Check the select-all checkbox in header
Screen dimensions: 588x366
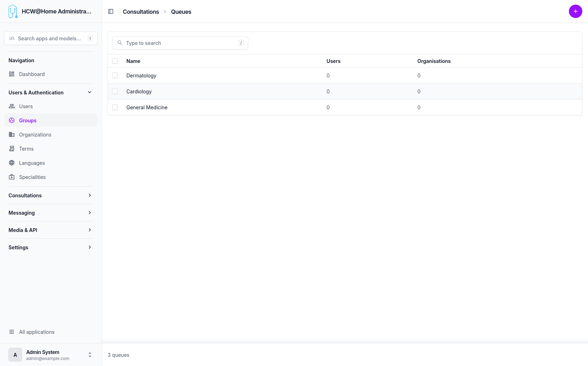click(x=115, y=61)
